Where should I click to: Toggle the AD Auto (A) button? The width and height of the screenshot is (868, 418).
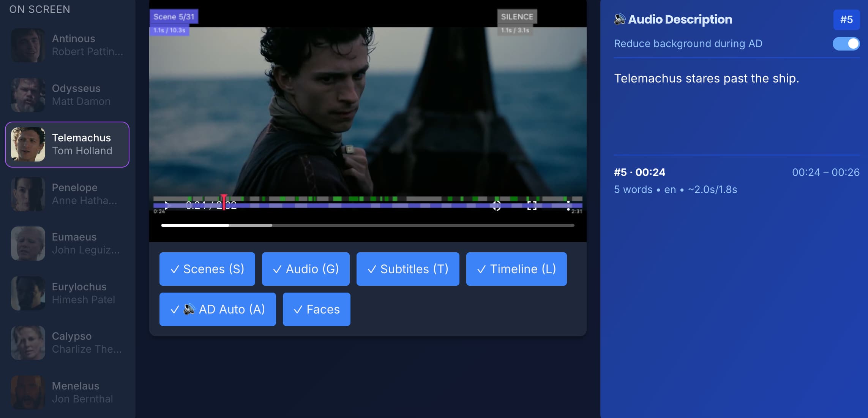coord(218,309)
